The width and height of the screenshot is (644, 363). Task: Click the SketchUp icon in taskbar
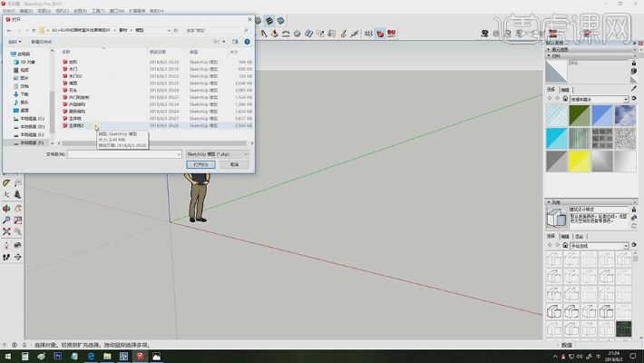[141, 357]
